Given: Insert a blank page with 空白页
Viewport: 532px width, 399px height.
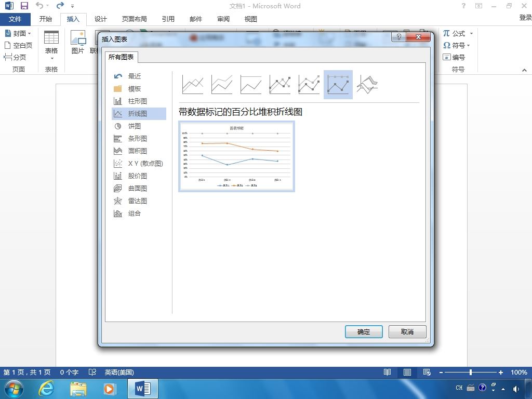Looking at the screenshot, I should click(18, 45).
